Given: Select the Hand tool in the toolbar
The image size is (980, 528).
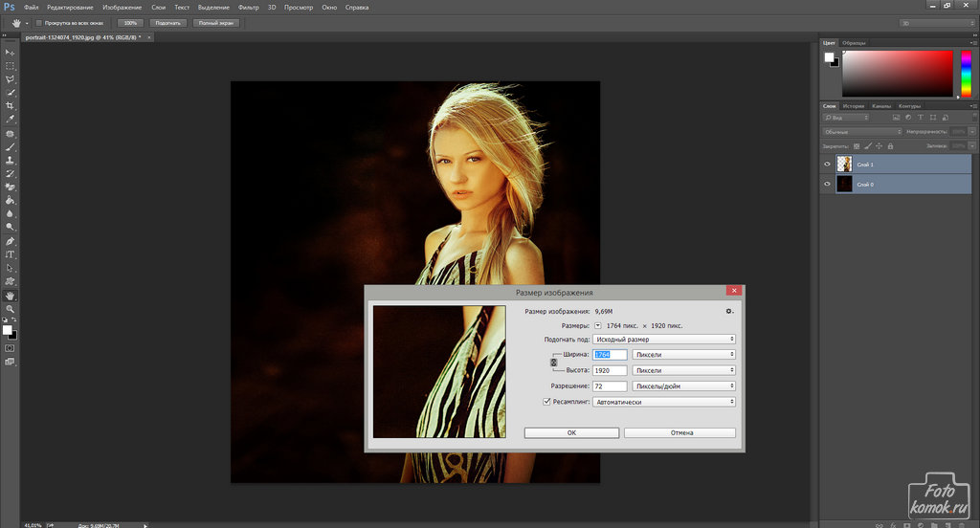Looking at the screenshot, I should pyautogui.click(x=10, y=296).
